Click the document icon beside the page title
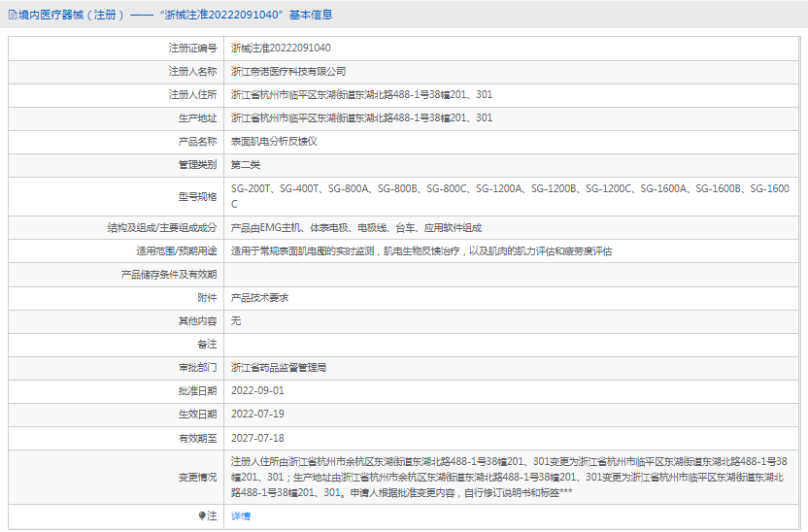This screenshot has height=532, width=808. tap(13, 15)
